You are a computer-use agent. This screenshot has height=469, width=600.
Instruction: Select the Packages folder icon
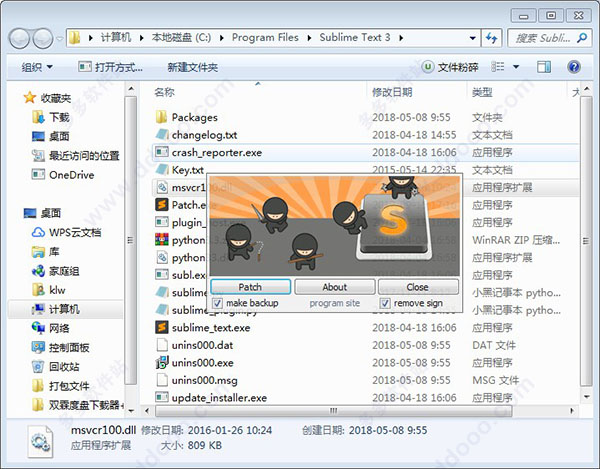pyautogui.click(x=161, y=117)
